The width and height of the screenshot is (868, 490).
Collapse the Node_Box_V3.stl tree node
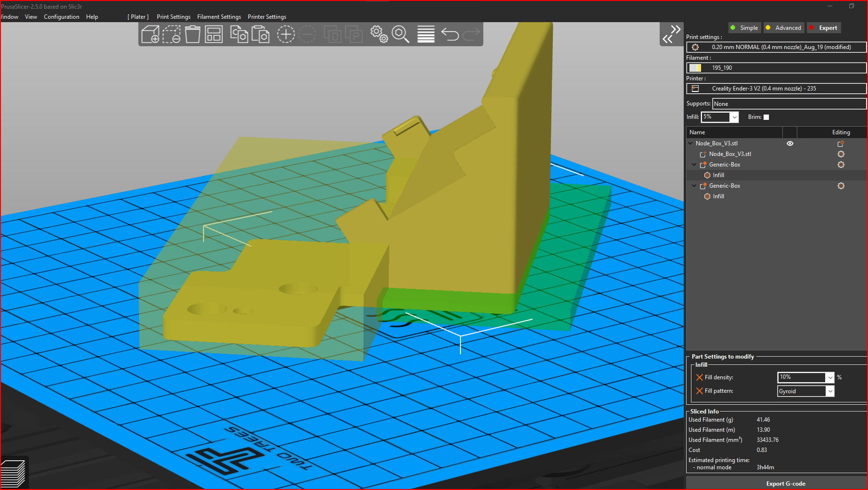pos(690,143)
